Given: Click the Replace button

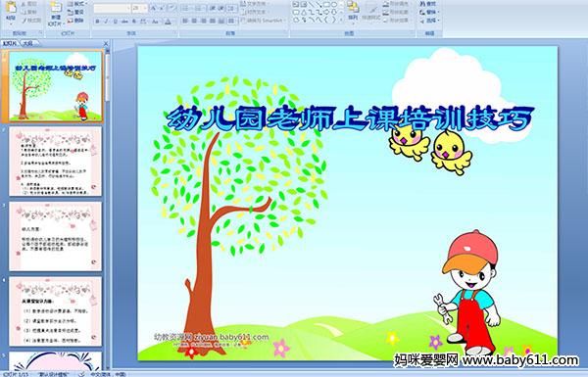Looking at the screenshot, I should coord(429,12).
